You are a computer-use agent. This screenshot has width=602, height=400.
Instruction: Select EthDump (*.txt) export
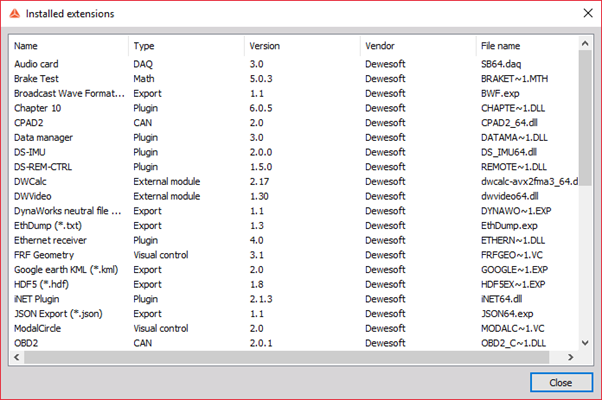pos(294,226)
